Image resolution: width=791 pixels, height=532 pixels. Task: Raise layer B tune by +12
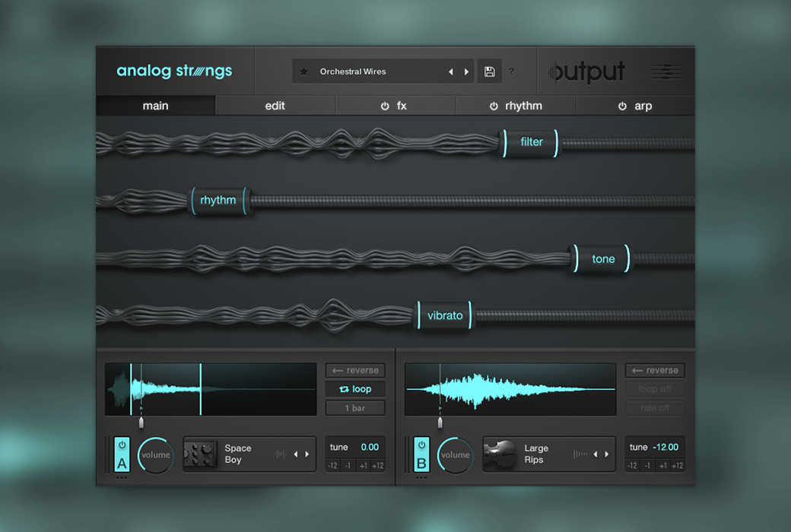[678, 466]
